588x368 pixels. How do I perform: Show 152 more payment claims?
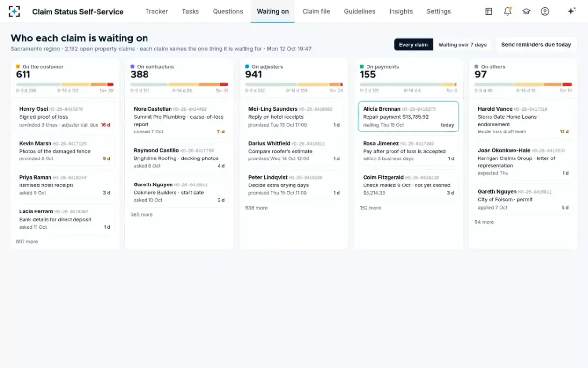pyautogui.click(x=371, y=208)
